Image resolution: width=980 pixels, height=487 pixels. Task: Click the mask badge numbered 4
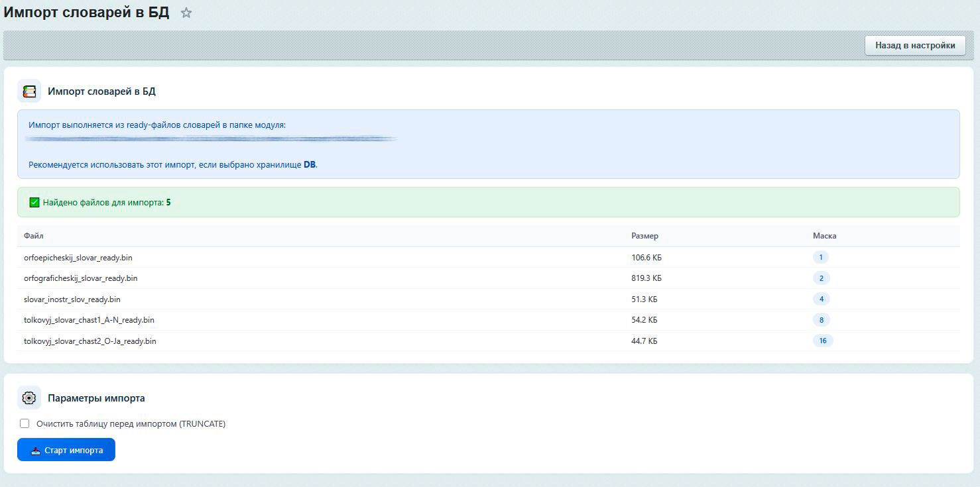pyautogui.click(x=821, y=299)
